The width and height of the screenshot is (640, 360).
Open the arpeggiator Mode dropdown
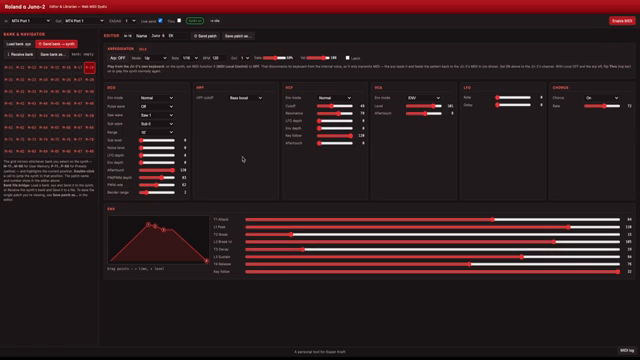[x=155, y=58]
